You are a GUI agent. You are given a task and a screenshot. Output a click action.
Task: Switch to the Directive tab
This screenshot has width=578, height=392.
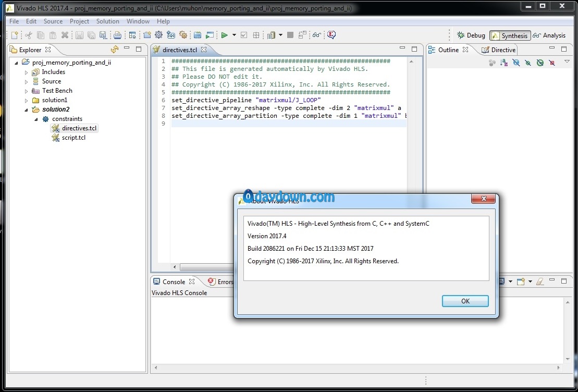pos(498,50)
